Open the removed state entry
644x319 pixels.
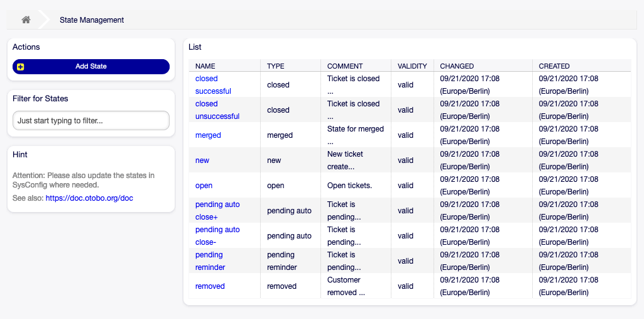(210, 286)
